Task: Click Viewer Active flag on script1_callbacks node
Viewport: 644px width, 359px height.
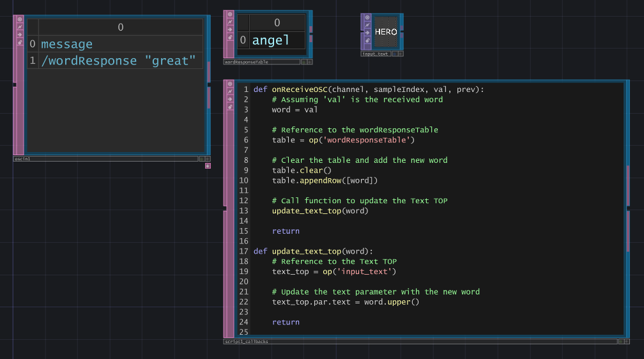Action: (x=229, y=84)
